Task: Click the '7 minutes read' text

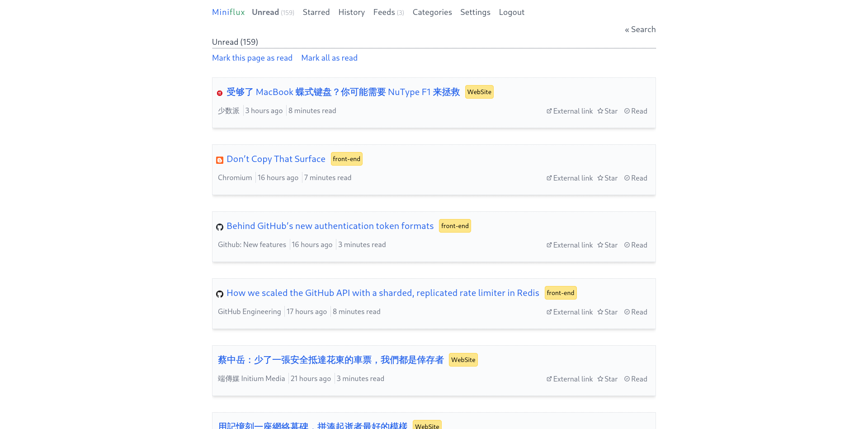Action: [x=328, y=178]
